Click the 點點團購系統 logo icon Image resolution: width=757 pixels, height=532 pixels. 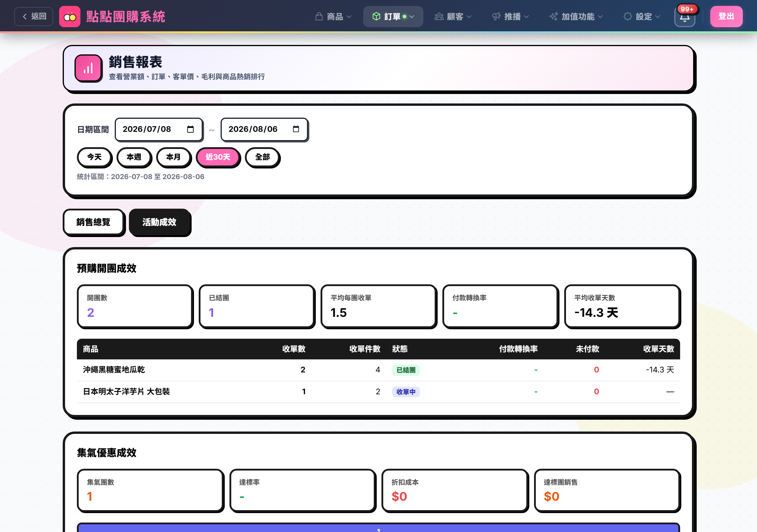(69, 17)
